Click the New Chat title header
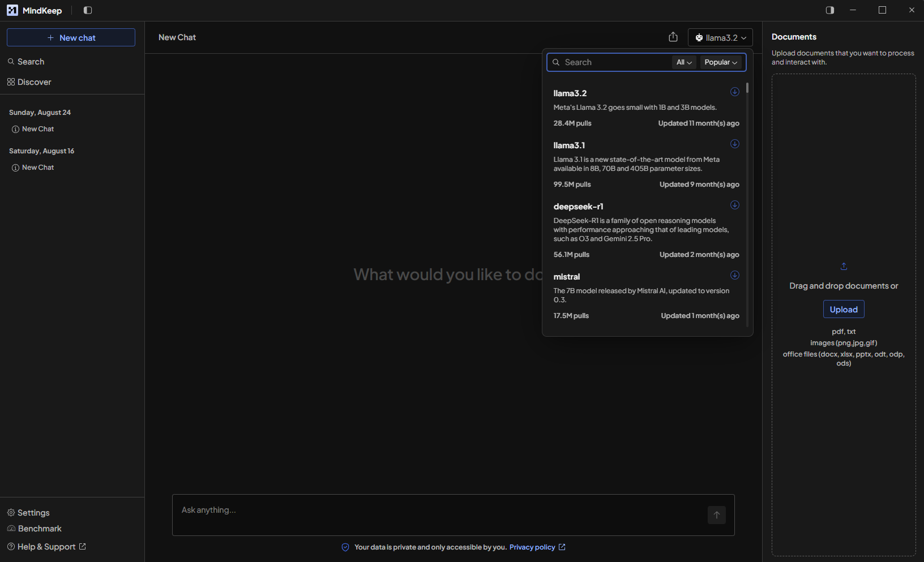924x562 pixels. pyautogui.click(x=177, y=37)
